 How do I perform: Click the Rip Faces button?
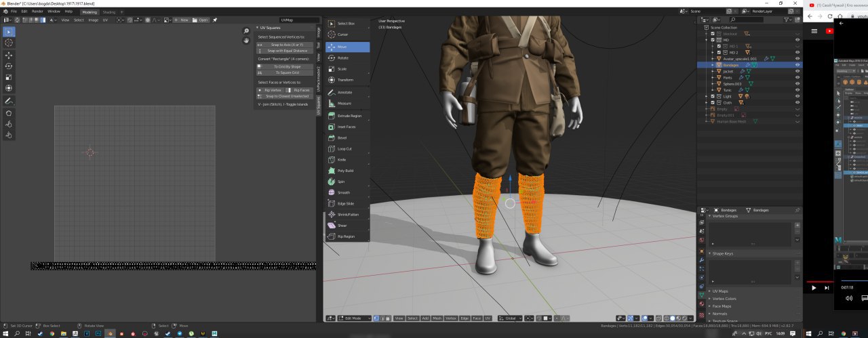tap(299, 90)
